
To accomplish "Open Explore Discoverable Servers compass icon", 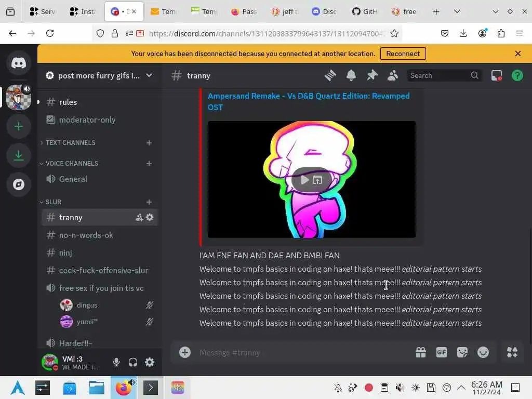I will click(x=19, y=184).
